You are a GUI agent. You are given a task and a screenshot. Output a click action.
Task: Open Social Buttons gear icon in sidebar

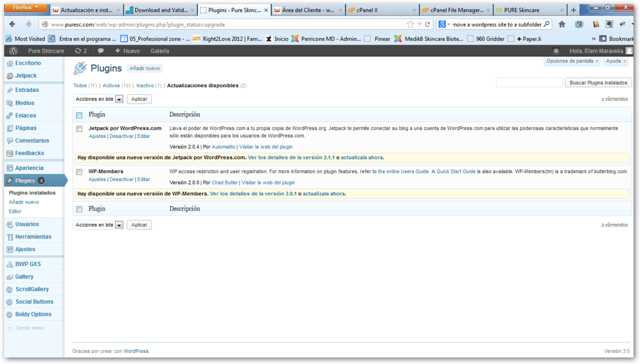(10, 302)
